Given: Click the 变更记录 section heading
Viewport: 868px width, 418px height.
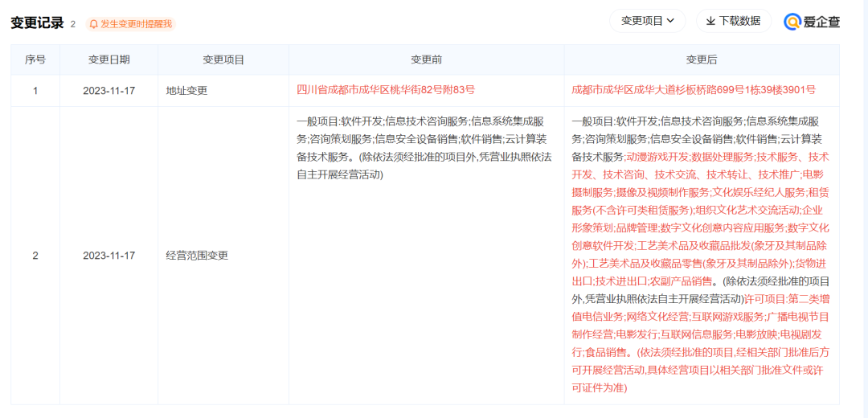Looking at the screenshot, I should click(37, 23).
